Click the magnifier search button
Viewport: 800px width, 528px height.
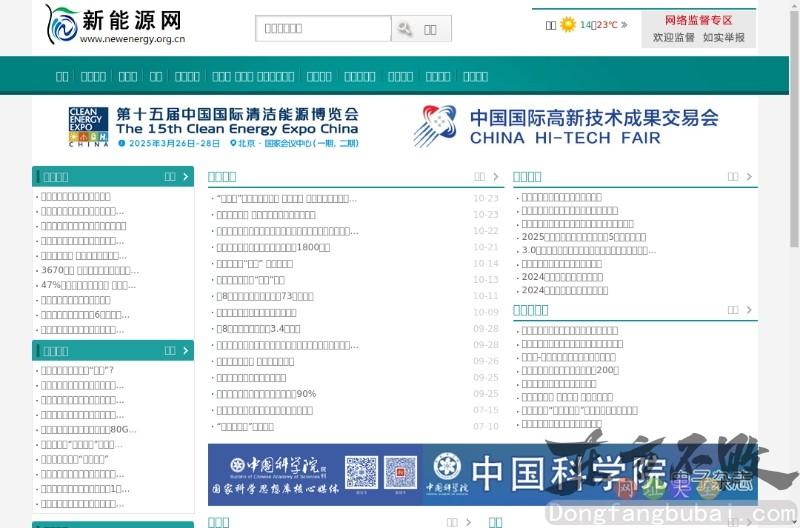coord(421,29)
